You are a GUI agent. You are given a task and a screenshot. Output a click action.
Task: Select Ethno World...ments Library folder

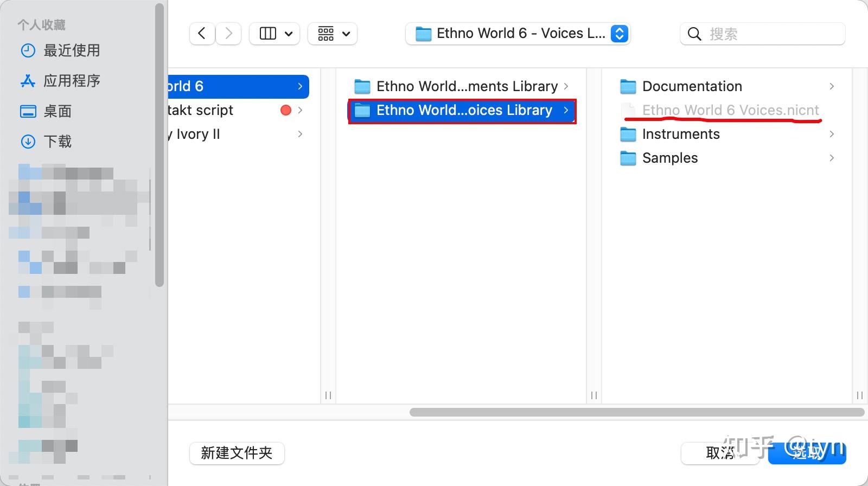pos(462,86)
